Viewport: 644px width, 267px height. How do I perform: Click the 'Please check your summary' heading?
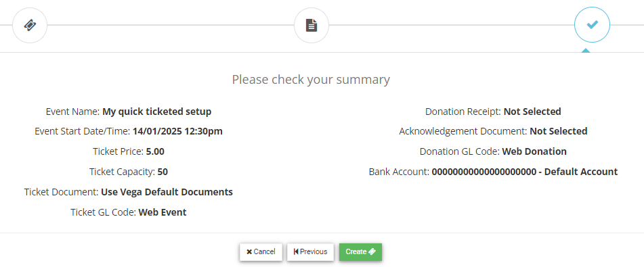coord(311,79)
